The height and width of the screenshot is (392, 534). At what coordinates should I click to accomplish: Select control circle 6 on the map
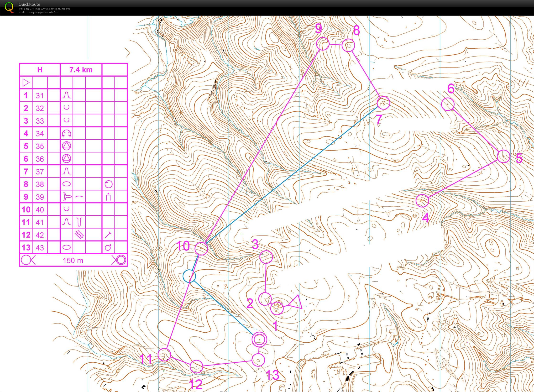coord(448,104)
